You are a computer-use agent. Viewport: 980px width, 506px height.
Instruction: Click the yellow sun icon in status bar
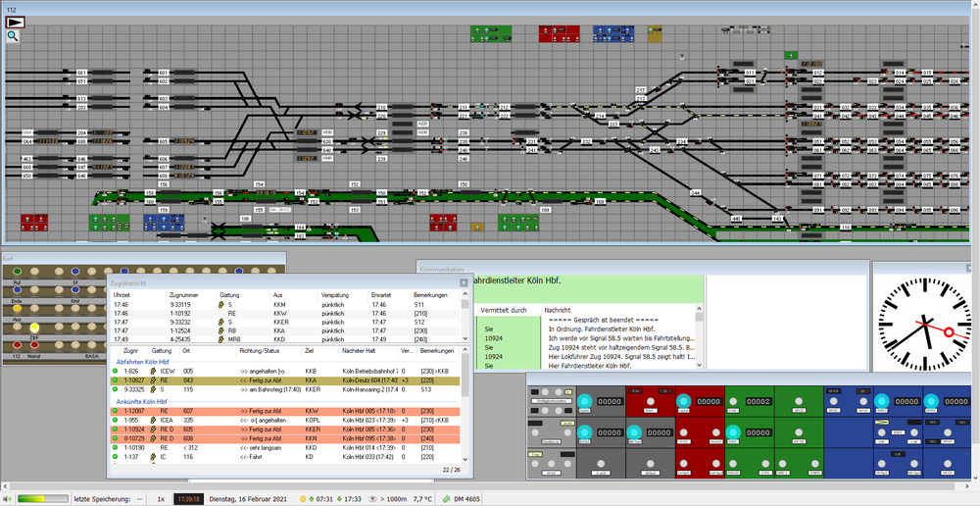coord(303,499)
